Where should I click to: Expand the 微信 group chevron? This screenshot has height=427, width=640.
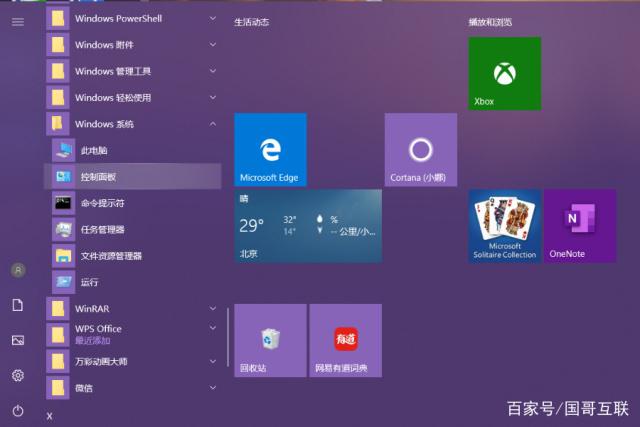click(213, 388)
